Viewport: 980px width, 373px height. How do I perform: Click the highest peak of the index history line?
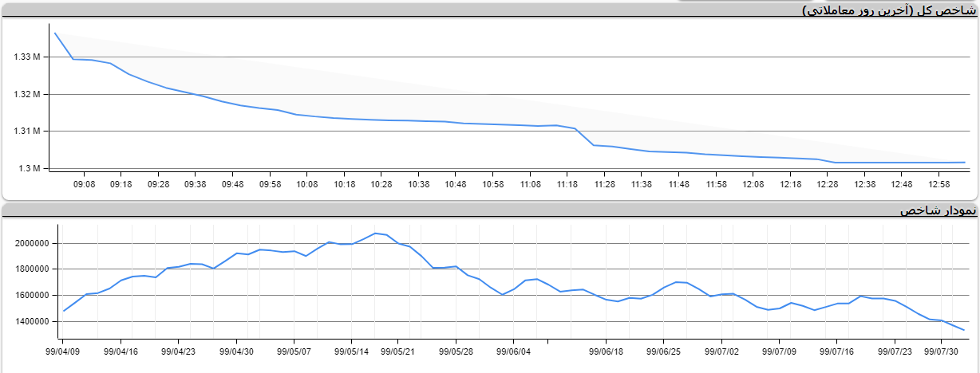(375, 233)
